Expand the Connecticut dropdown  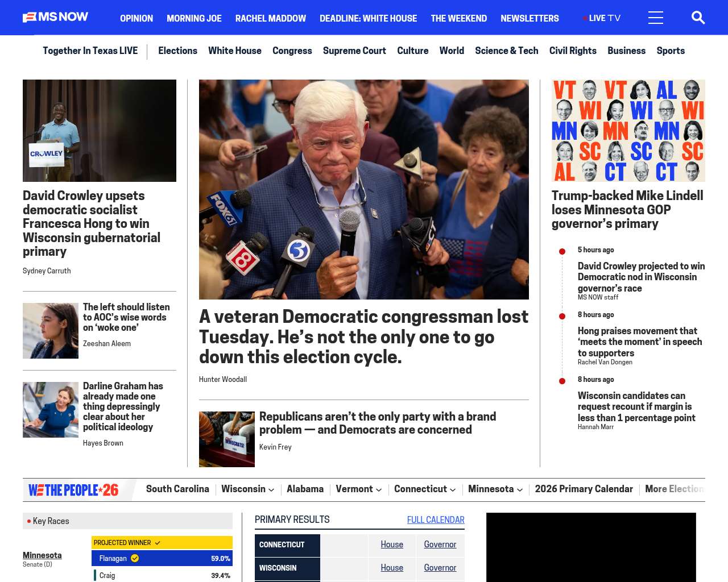point(425,489)
